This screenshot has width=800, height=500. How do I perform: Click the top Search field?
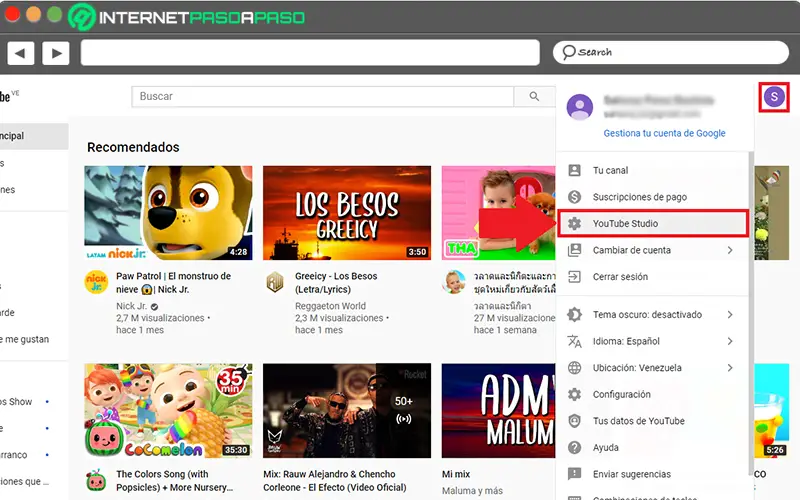670,52
